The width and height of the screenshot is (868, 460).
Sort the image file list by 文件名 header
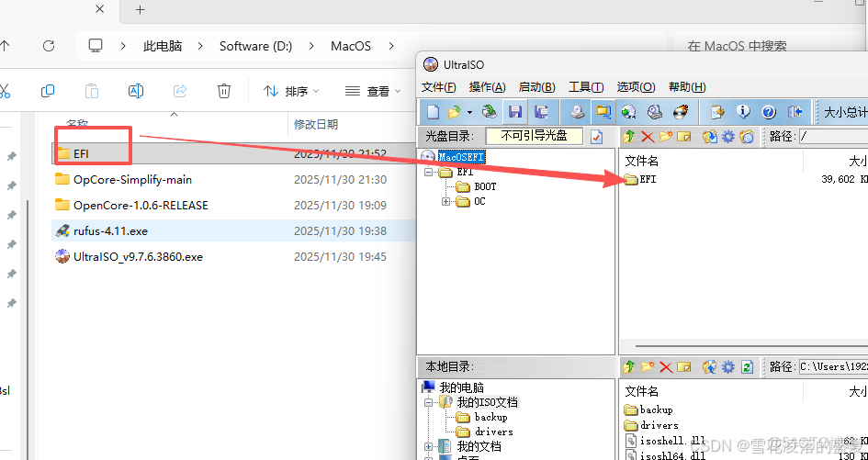tap(642, 161)
